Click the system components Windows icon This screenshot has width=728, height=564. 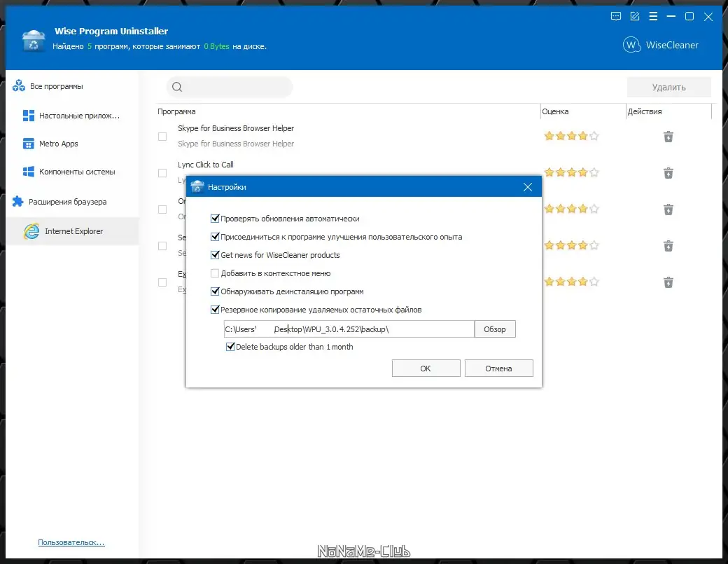[28, 172]
